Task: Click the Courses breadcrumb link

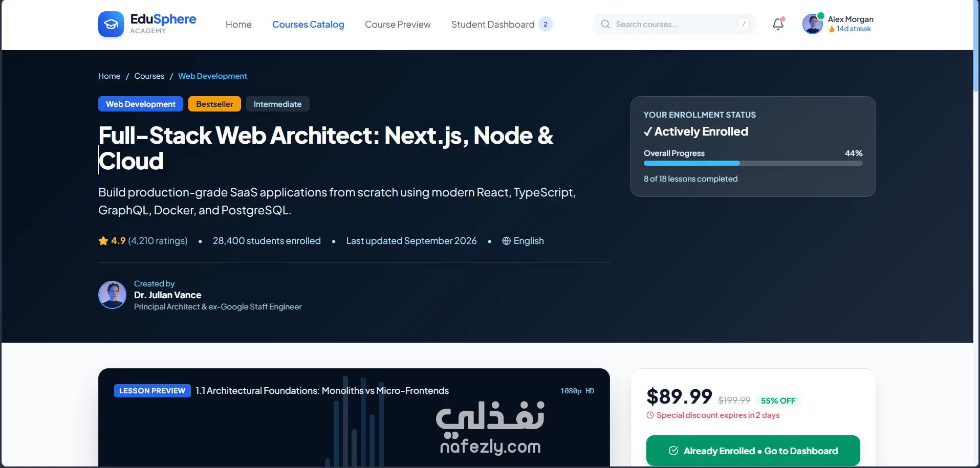Action: coord(149,76)
